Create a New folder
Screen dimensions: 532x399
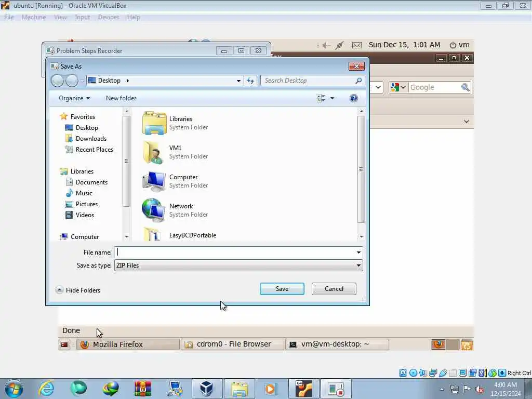point(121,98)
